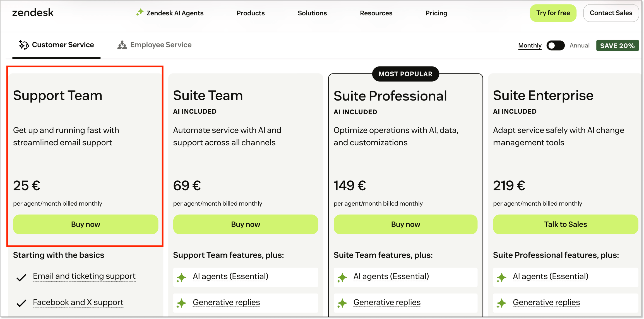
Task: Click the Employee Service people icon
Action: [x=122, y=44]
